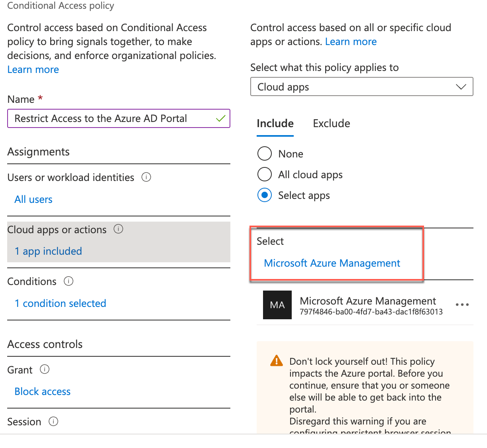Open the Block access grant link
This screenshot has height=448, width=487.
(x=42, y=391)
